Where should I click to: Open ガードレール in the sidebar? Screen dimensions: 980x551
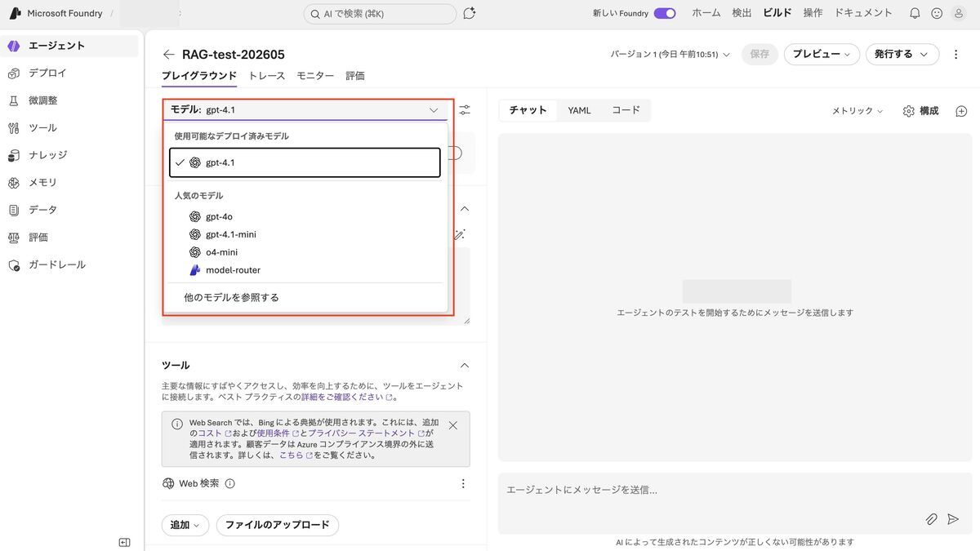tap(70, 265)
